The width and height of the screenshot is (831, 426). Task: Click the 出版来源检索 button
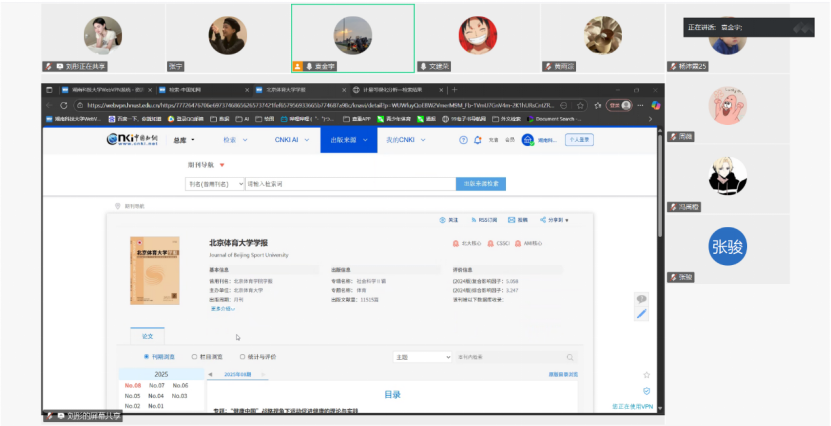(x=482, y=184)
